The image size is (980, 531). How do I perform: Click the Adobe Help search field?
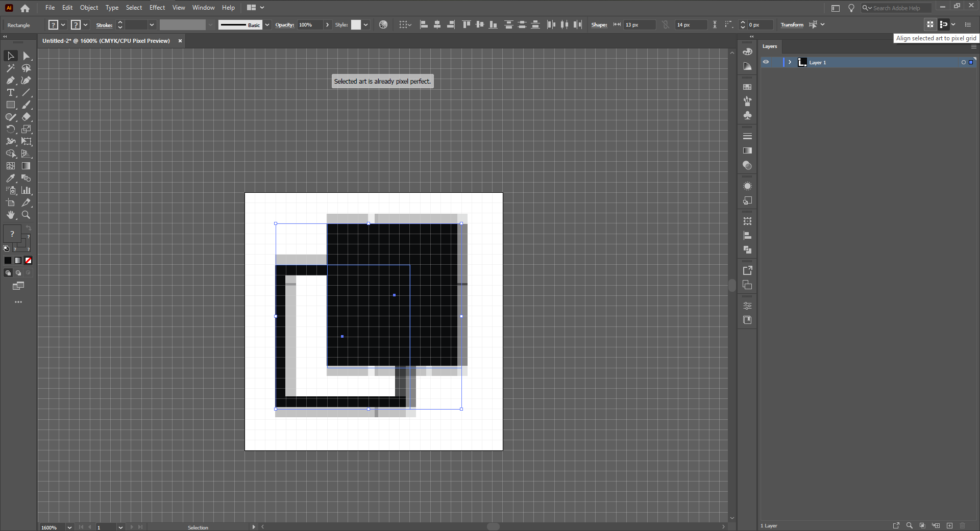pyautogui.click(x=901, y=8)
